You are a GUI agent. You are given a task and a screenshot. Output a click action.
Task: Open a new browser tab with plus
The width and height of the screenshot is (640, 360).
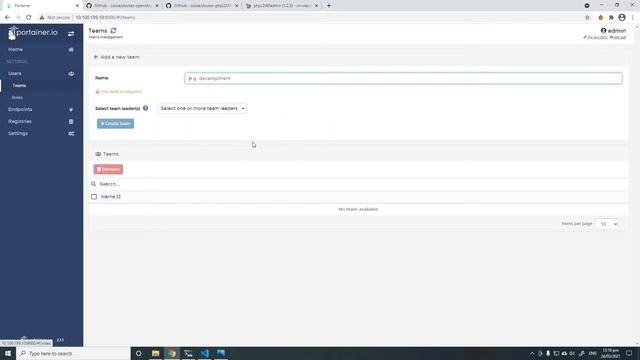pos(329,6)
